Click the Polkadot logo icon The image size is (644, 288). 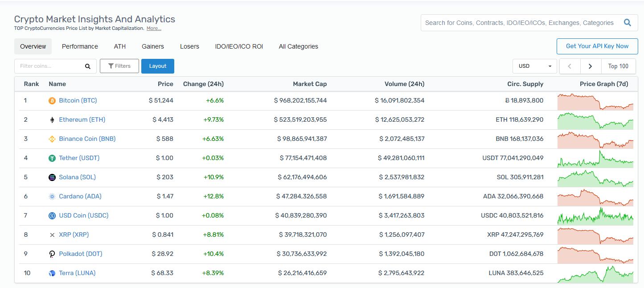[52, 254]
